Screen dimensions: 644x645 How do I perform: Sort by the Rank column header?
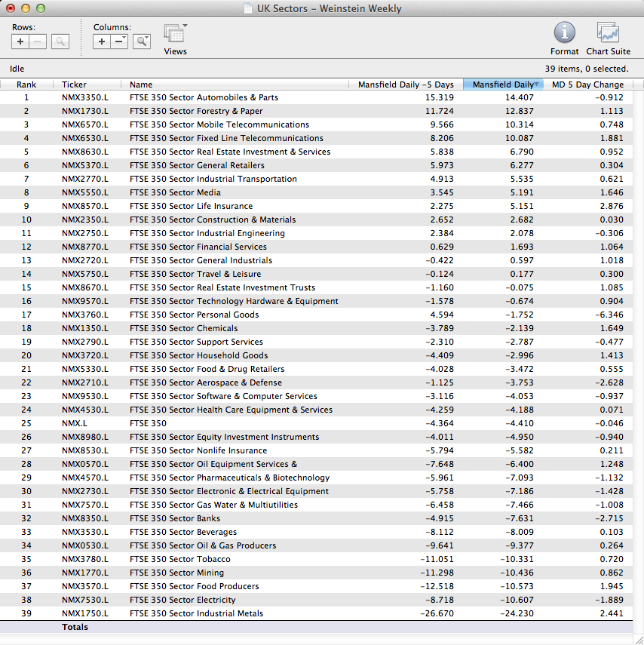pos(26,84)
